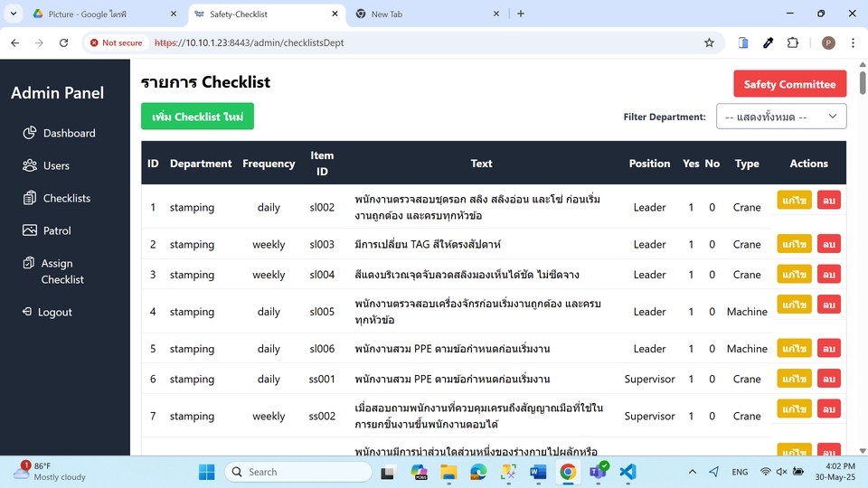Click the ENG language indicator
868x488 pixels.
click(740, 472)
